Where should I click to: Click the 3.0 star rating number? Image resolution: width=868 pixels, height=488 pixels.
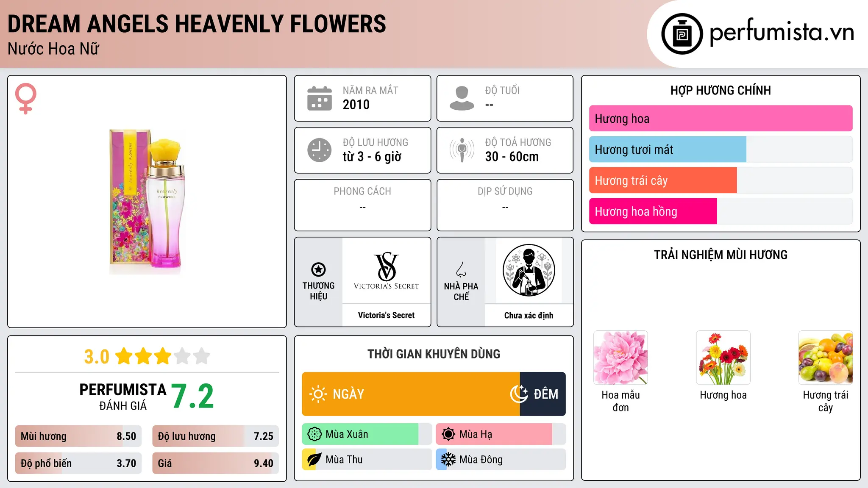pyautogui.click(x=97, y=357)
